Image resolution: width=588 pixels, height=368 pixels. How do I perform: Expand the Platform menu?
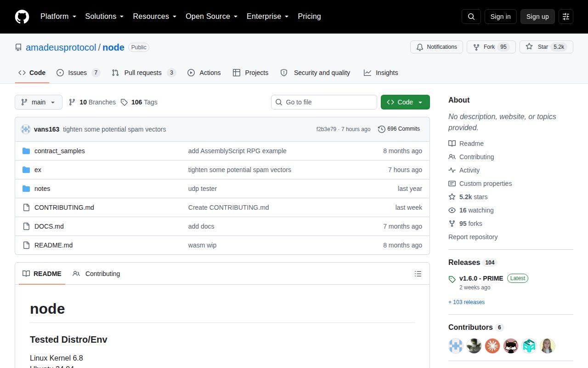[x=58, y=17]
